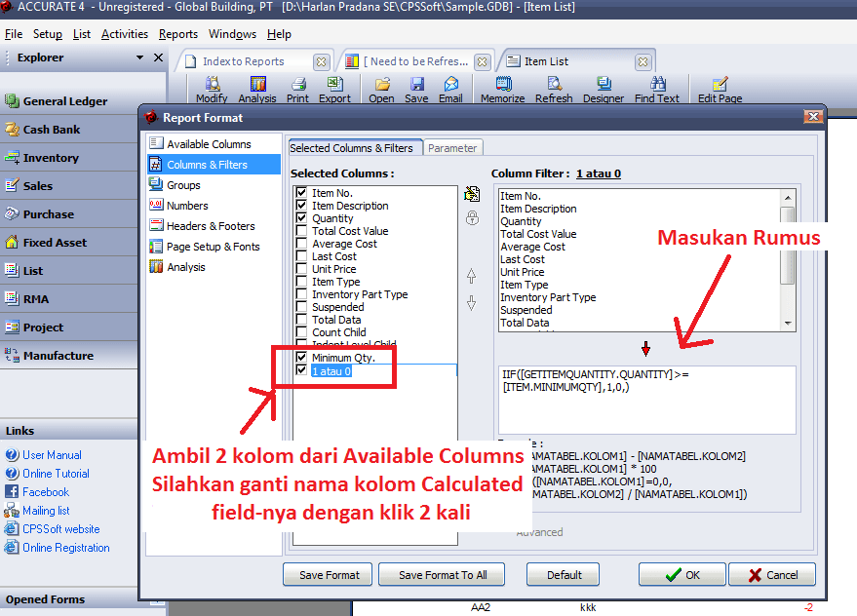Click the Refresh toolbar icon
This screenshot has height=616, width=857.
[554, 84]
